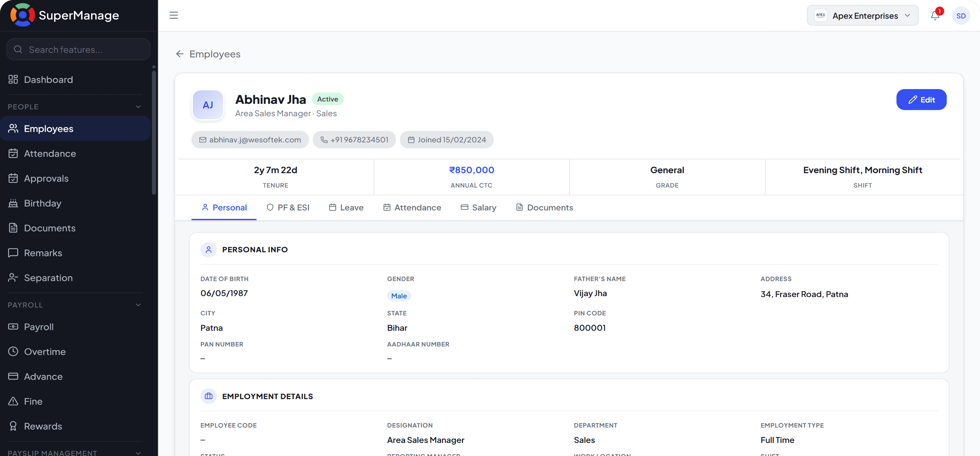
Task: Open the Salary tab
Action: pos(479,207)
